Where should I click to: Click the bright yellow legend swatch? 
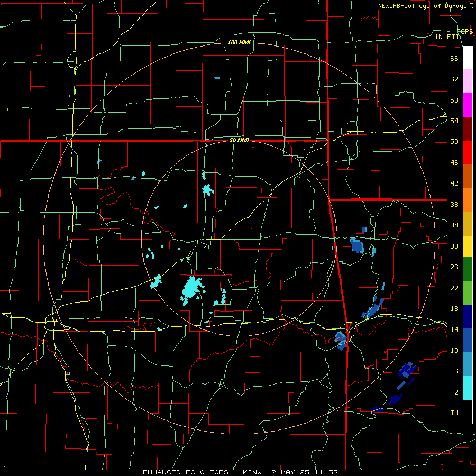(467, 246)
